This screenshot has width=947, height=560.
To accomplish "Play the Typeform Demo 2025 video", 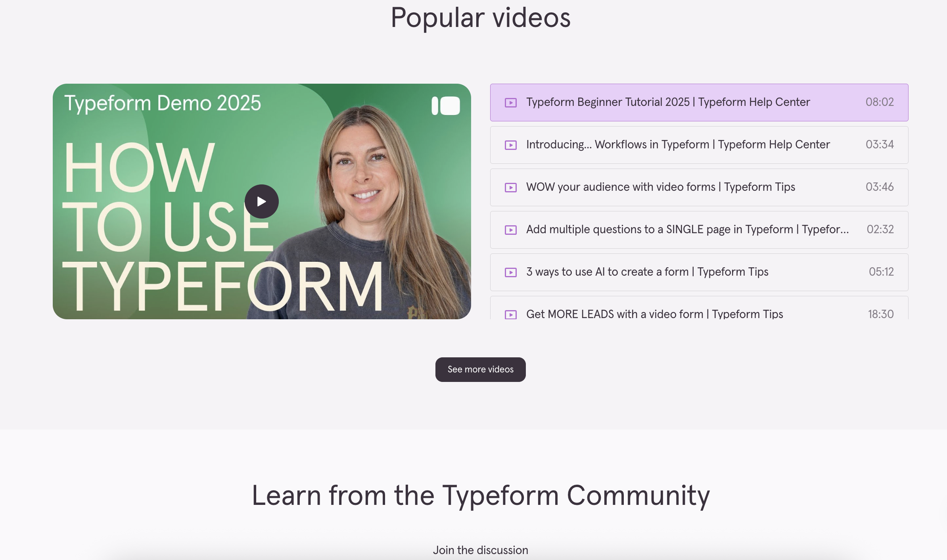I will click(261, 201).
